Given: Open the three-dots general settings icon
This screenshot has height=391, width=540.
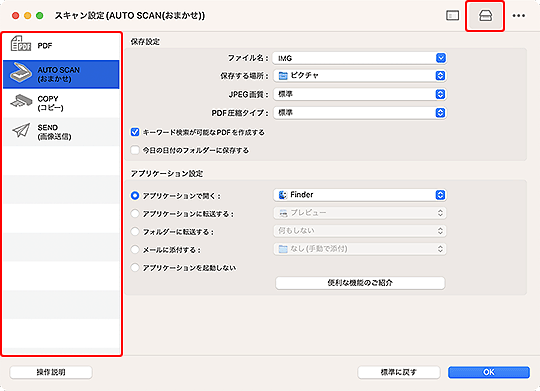Looking at the screenshot, I should click(518, 16).
